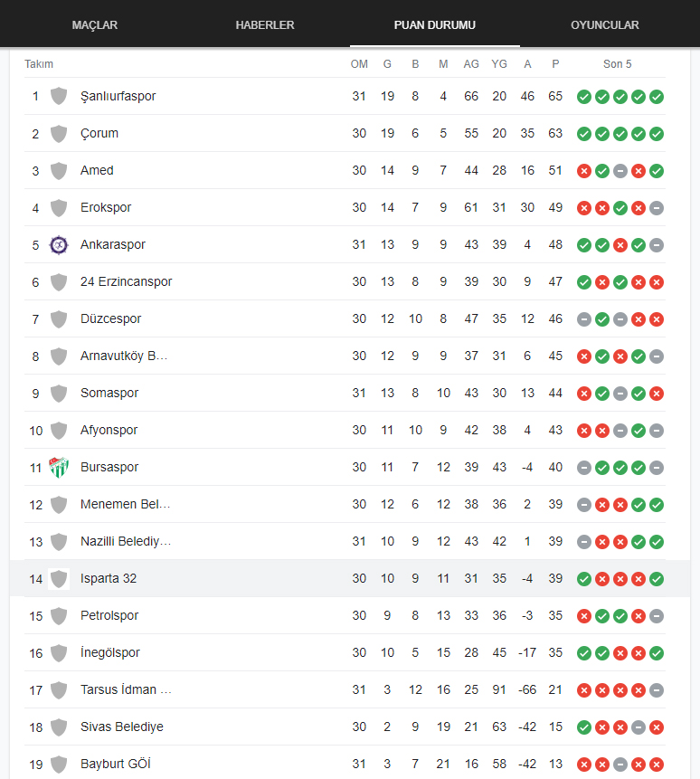Select Sivas Belediye's green win icon
Image resolution: width=700 pixels, height=779 pixels.
click(584, 727)
